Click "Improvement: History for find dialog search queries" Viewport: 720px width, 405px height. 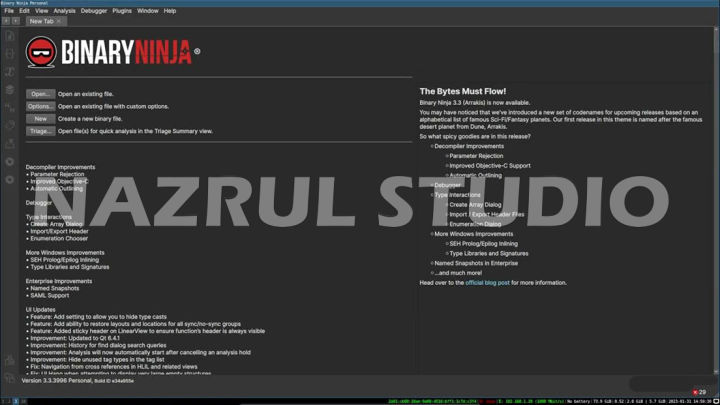[98, 345]
